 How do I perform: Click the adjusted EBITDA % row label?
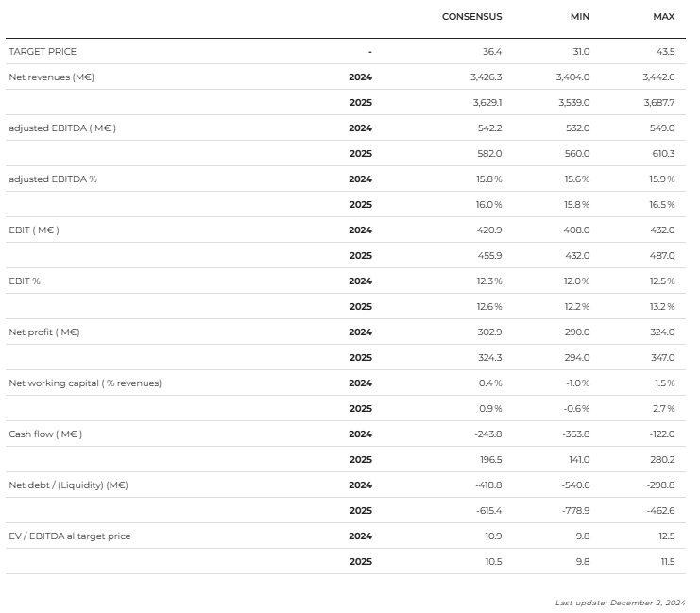(x=53, y=179)
